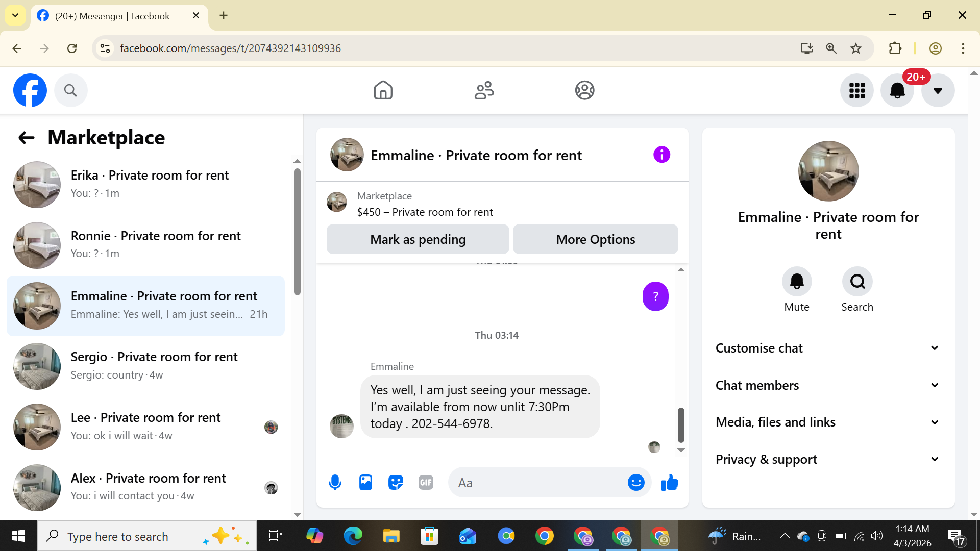The image size is (980, 551).
Task: Click the conversation list scrollbar thumb
Action: tap(297, 232)
